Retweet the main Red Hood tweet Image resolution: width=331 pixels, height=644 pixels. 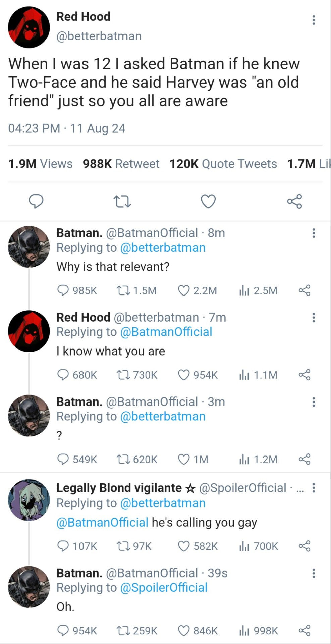122,202
